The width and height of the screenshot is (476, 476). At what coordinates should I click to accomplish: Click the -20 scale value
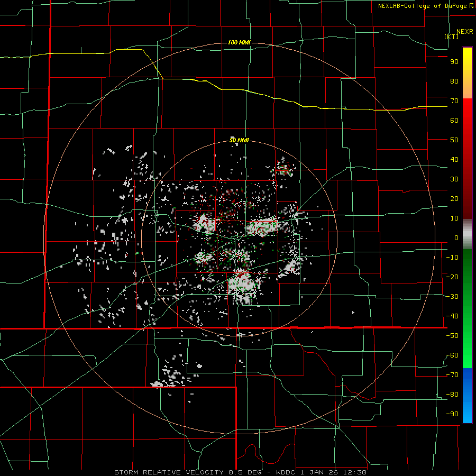point(452,277)
